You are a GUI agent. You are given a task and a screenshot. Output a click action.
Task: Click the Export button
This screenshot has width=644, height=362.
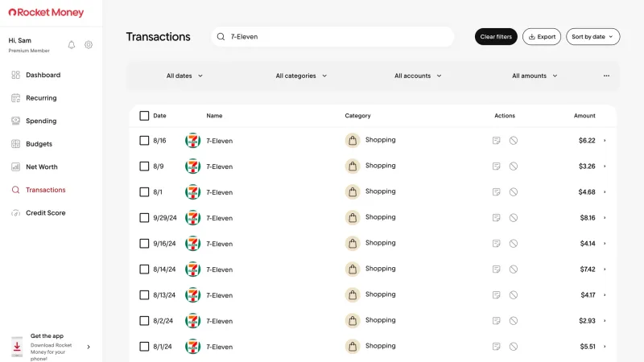[541, 36]
